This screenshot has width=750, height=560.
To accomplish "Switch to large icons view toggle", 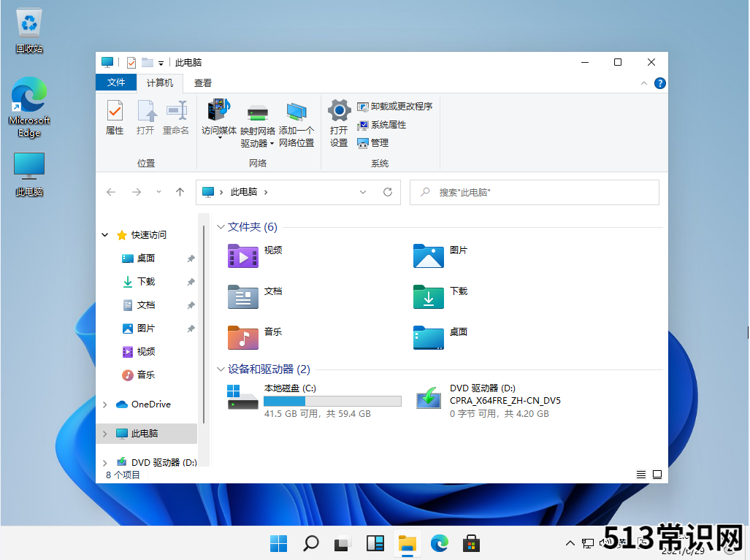I will click(x=657, y=475).
